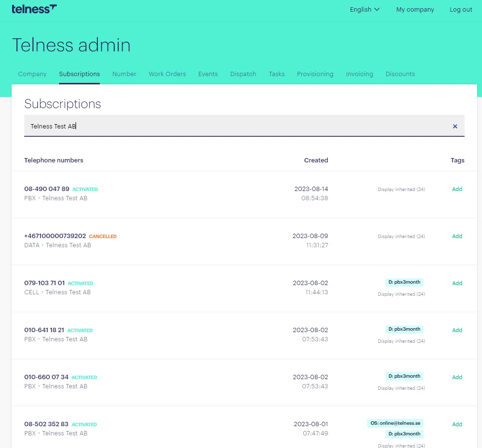Click the created date 2023-08-01
Screen dimensions: 482x448
[311, 424]
